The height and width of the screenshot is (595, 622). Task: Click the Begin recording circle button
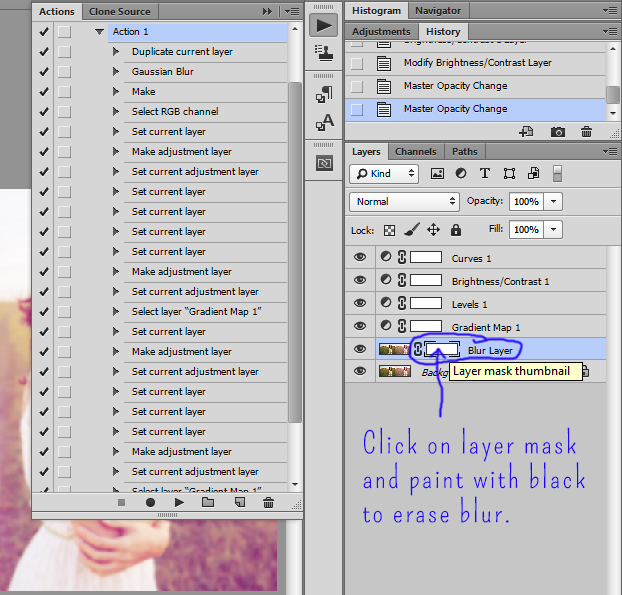pyautogui.click(x=150, y=502)
